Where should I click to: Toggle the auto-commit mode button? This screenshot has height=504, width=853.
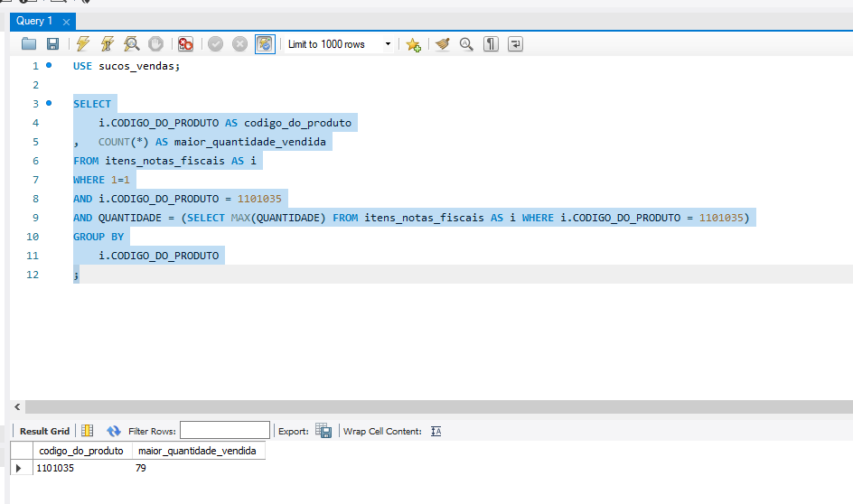265,44
